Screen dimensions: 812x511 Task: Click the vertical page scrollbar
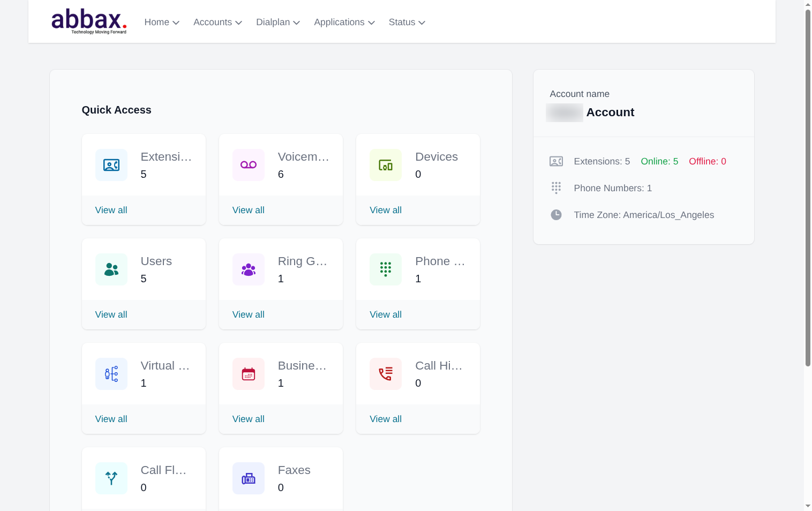[x=808, y=187]
